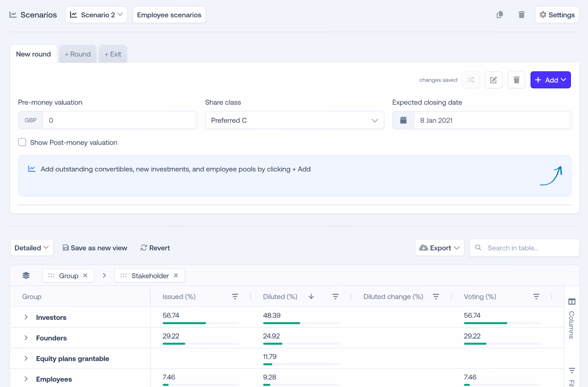Image resolution: width=588 pixels, height=387 pixels.
Task: Remove the Stakeholder grouping chip
Action: [x=176, y=275]
